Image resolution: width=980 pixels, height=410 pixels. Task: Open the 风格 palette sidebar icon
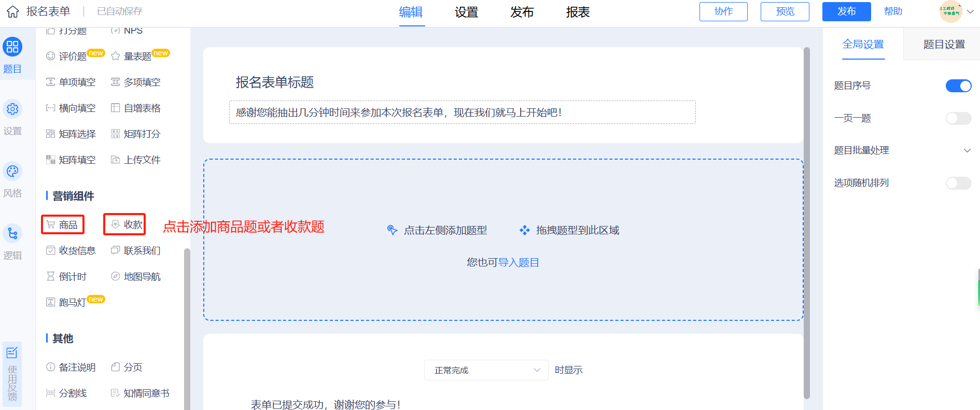click(12, 171)
